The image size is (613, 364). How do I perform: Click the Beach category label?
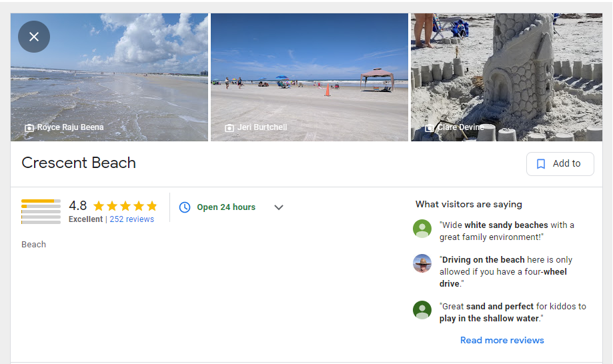(x=33, y=245)
